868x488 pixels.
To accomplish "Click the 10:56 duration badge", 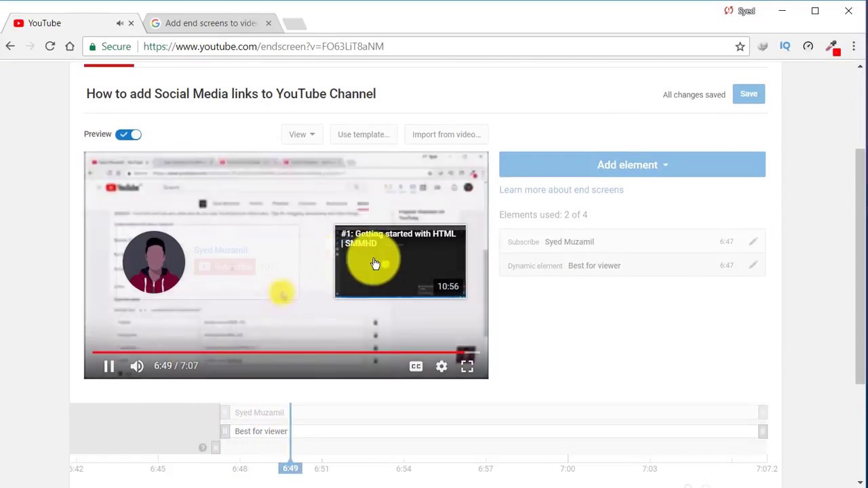I will pyautogui.click(x=448, y=286).
